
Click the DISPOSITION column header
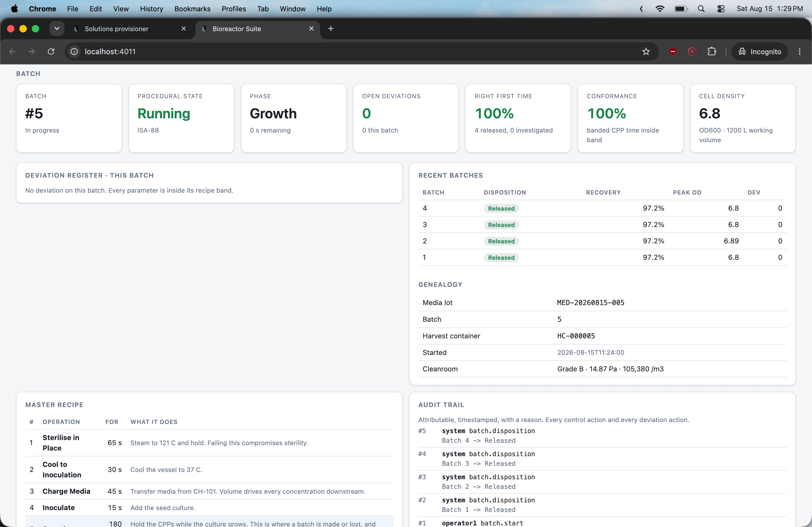pos(505,192)
